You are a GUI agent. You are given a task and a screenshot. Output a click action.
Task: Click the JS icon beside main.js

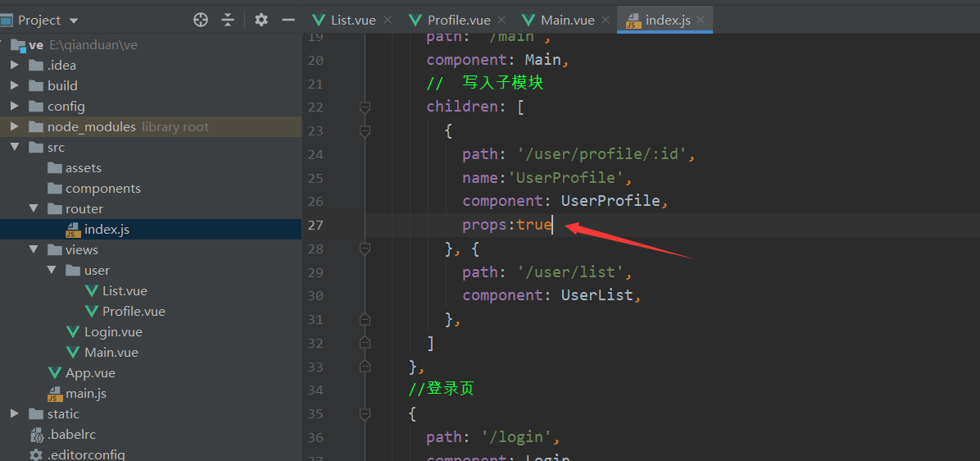coord(55,394)
